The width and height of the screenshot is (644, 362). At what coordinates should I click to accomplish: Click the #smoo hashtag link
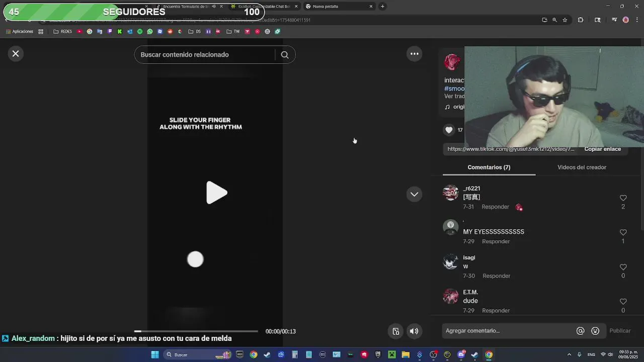tap(454, 89)
